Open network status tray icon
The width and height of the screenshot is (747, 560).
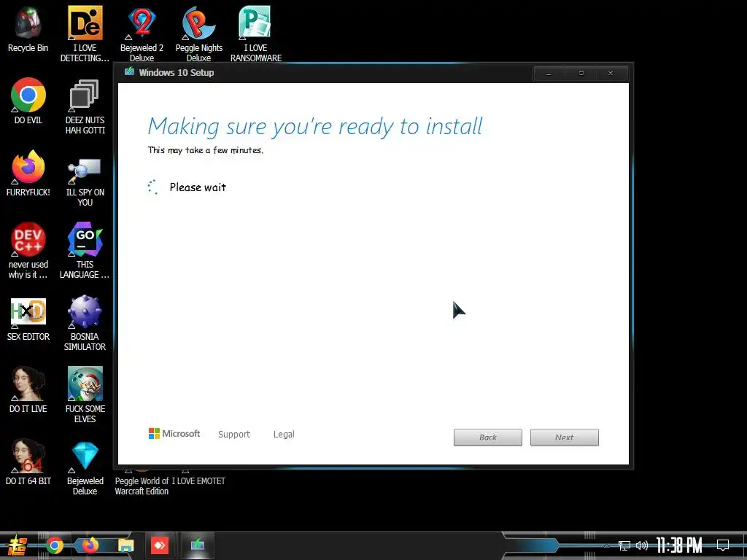(x=624, y=545)
